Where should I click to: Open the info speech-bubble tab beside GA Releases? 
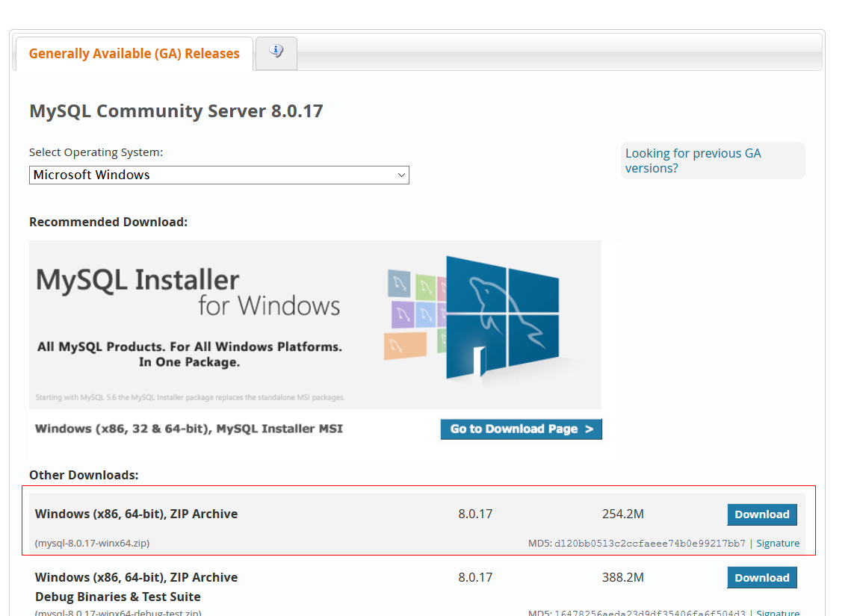(276, 52)
